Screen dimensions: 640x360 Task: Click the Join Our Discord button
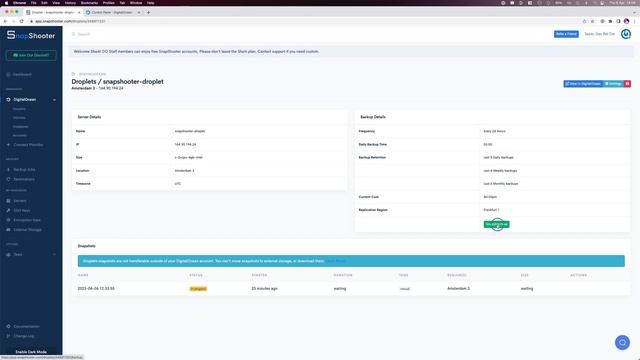(x=31, y=55)
